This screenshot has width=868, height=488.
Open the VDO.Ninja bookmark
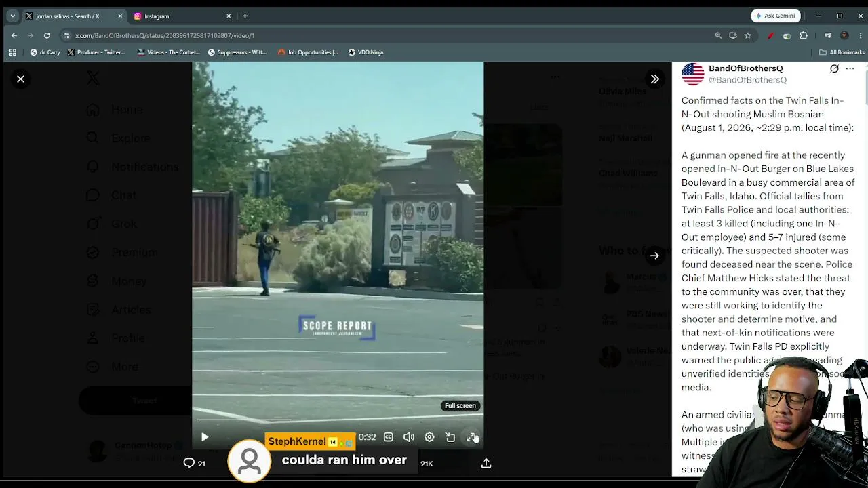(366, 52)
